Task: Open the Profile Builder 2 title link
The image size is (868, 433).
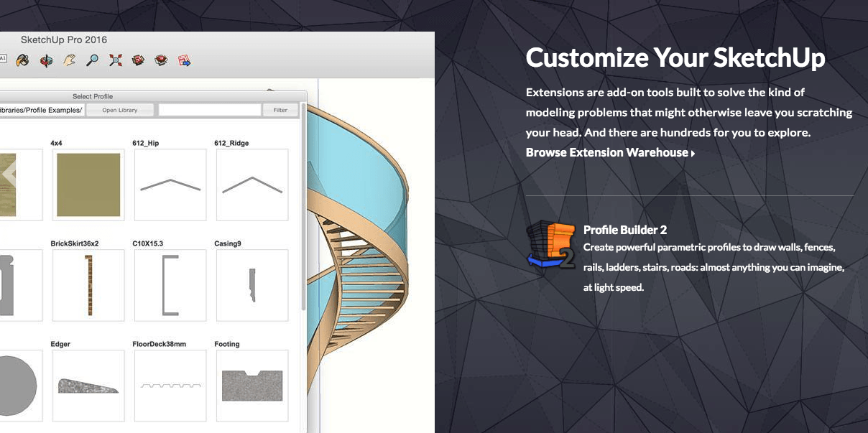Action: [625, 230]
